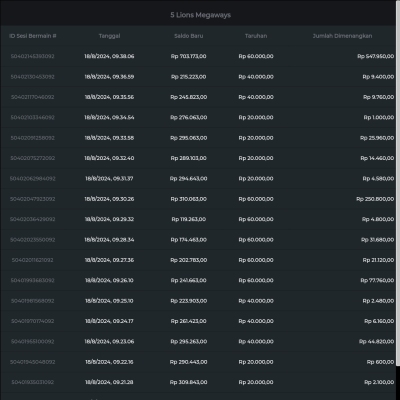The width and height of the screenshot is (400, 400).
Task: Click winnings Rp 250.800,00
Action: point(375,199)
